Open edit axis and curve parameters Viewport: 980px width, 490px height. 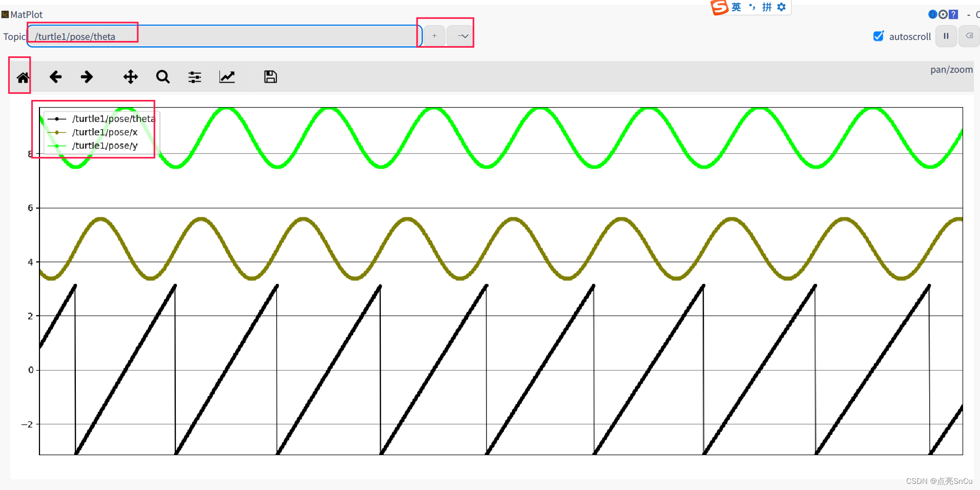pyautogui.click(x=227, y=77)
